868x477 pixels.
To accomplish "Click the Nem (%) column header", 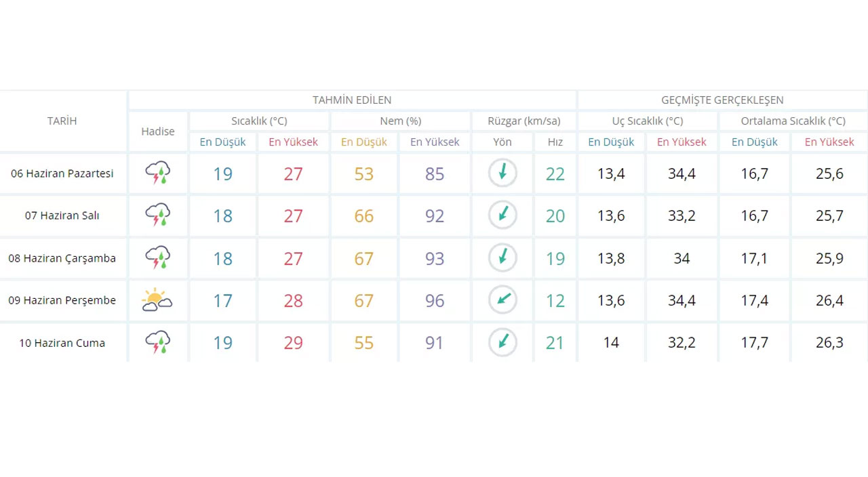I will (400, 121).
